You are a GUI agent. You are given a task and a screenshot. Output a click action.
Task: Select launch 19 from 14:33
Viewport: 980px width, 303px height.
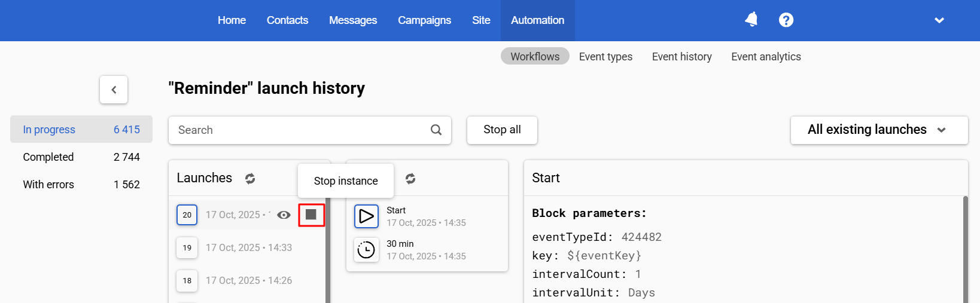coord(248,247)
